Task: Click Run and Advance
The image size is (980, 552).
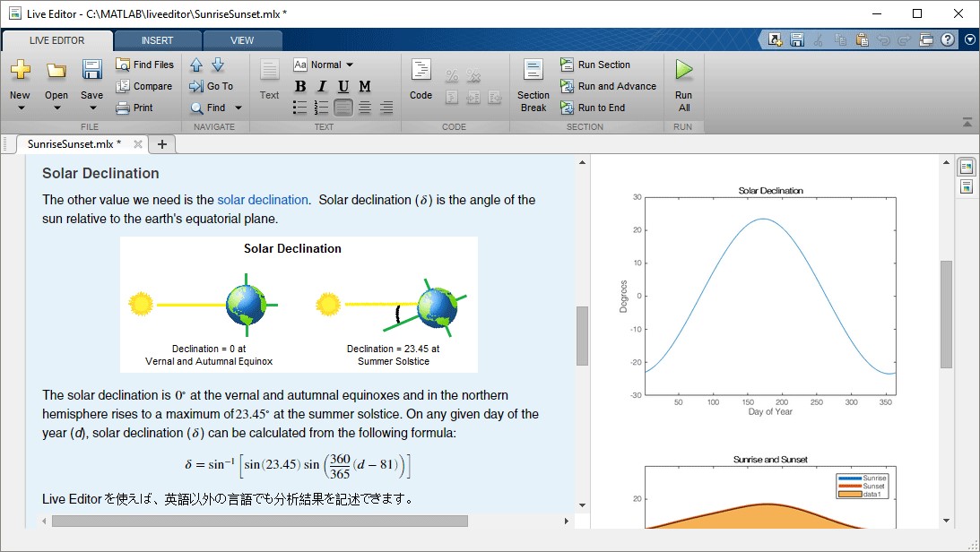Action: pos(610,86)
